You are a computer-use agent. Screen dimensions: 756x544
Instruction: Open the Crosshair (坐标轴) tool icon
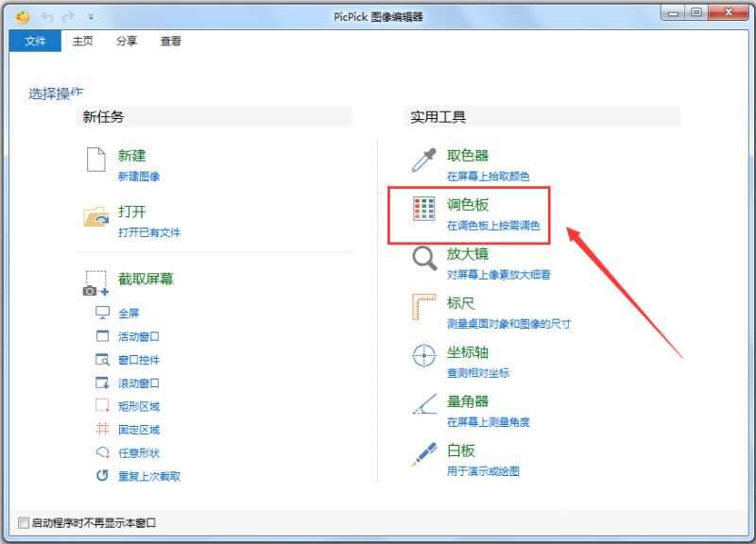pyautogui.click(x=424, y=356)
